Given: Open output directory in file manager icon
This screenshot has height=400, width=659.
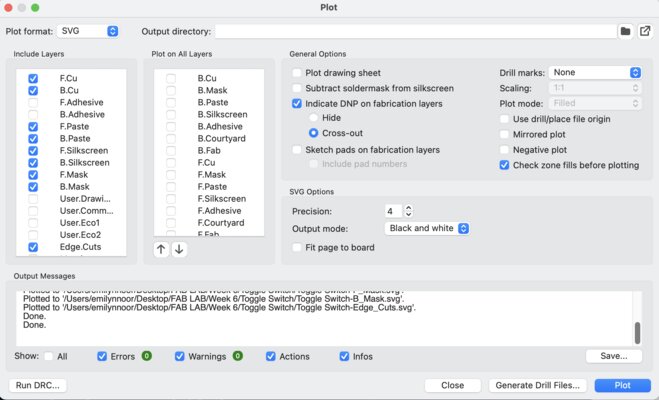Looking at the screenshot, I should click(645, 32).
